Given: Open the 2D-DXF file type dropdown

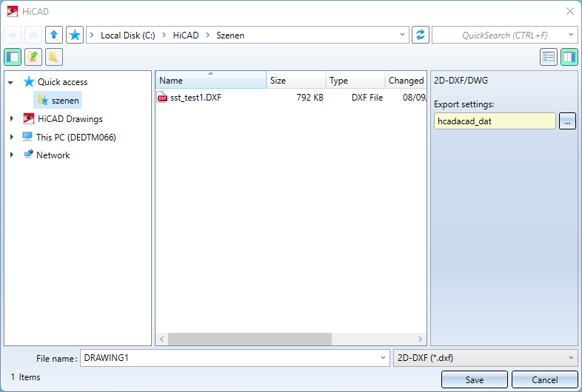Looking at the screenshot, I should [571, 357].
